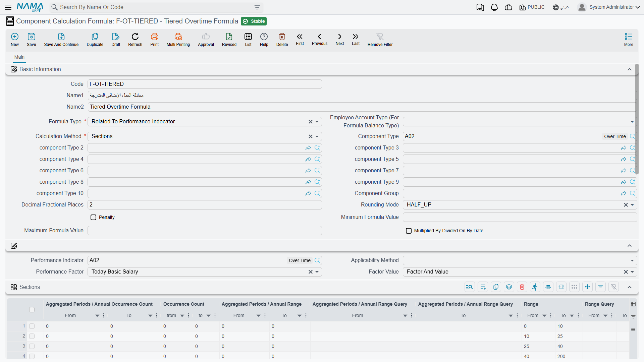This screenshot has height=362, width=644.
Task: Select all rows in Sections table header checkbox
Action: 32,310
